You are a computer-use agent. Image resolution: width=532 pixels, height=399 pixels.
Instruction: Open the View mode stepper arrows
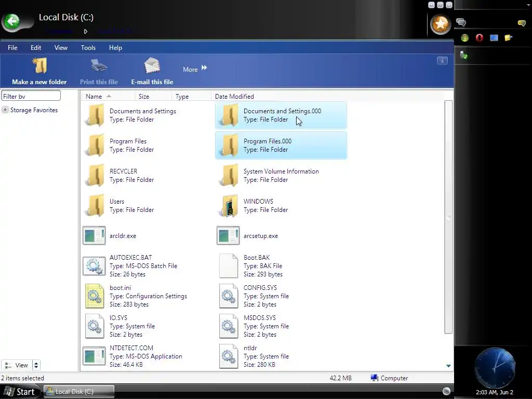(36, 365)
